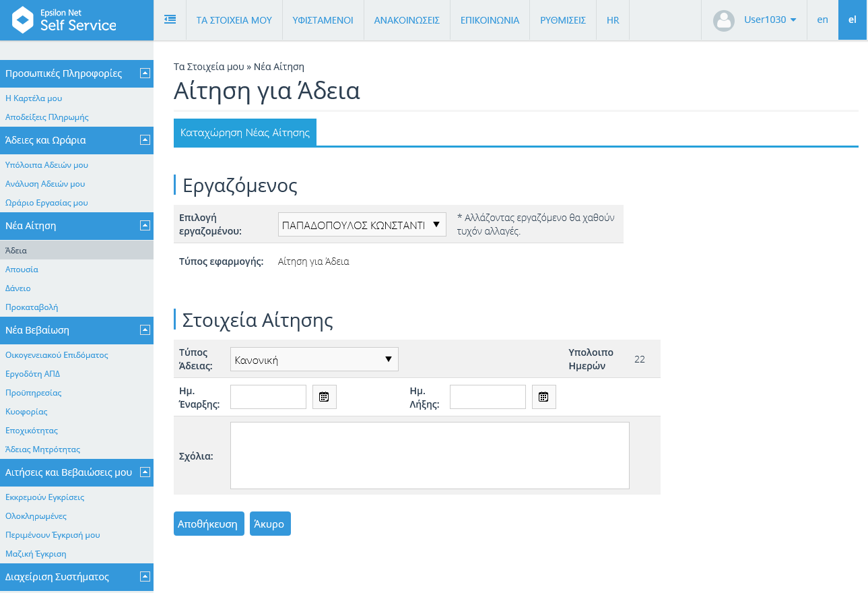Screen dimensions: 868x593
Task: Expand the Διαχείριση Συστήματος section
Action: coord(145,577)
